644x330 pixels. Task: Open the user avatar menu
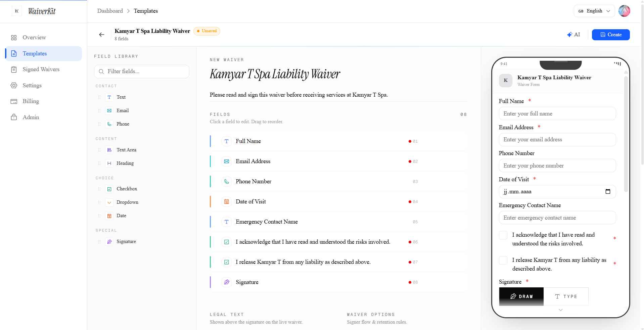(x=624, y=11)
